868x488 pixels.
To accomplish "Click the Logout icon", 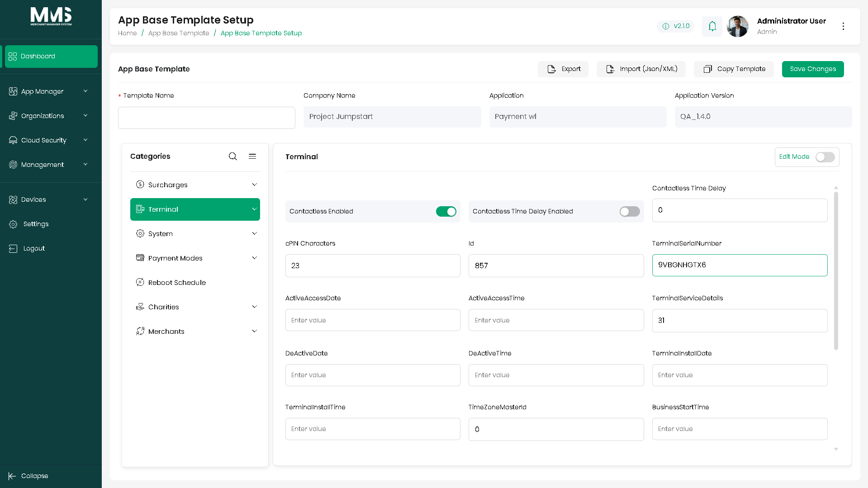I will point(13,248).
